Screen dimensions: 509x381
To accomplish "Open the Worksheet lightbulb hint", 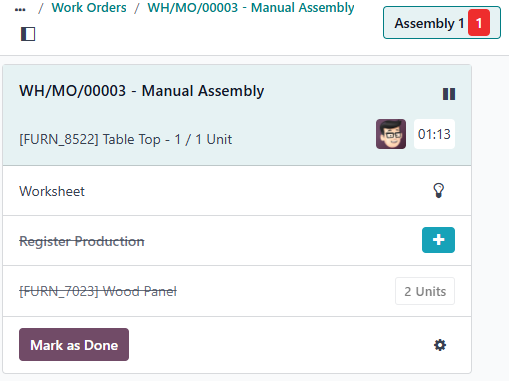I will pyautogui.click(x=438, y=191).
